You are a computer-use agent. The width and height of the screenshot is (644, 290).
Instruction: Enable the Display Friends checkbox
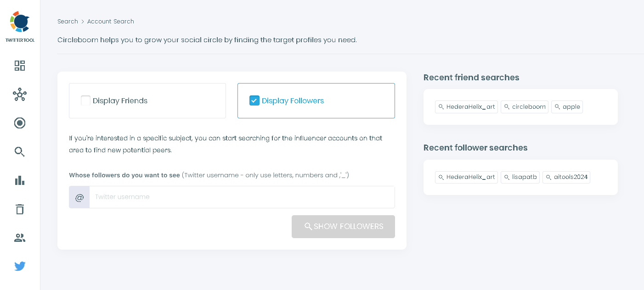point(85,100)
